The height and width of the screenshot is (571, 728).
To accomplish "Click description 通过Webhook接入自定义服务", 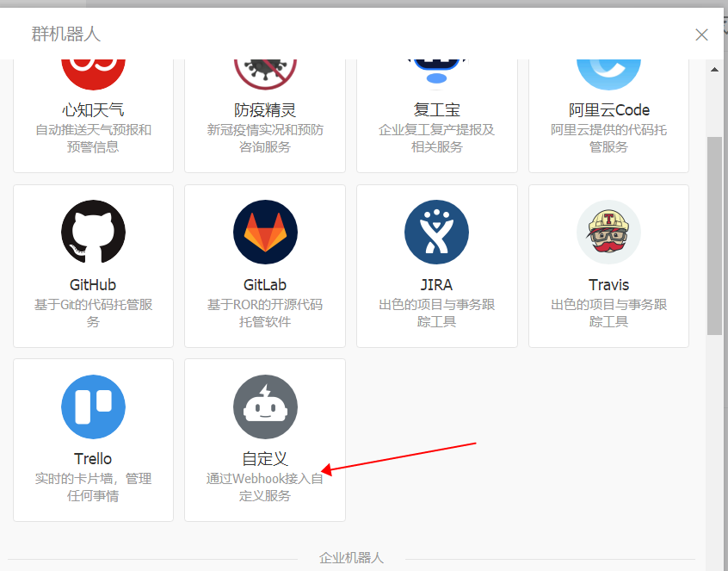I will click(x=265, y=487).
